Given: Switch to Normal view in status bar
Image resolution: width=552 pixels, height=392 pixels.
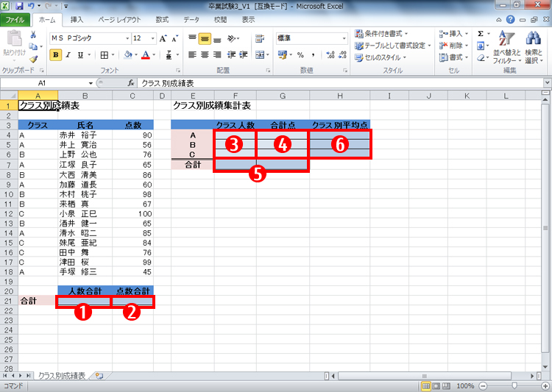Looking at the screenshot, I should (x=425, y=386).
